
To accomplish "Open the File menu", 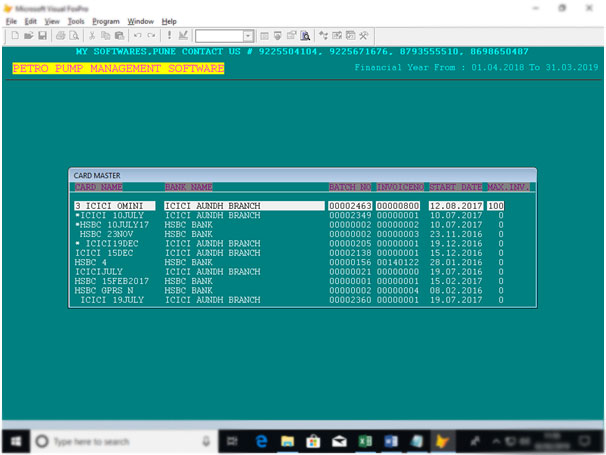I will (x=11, y=21).
